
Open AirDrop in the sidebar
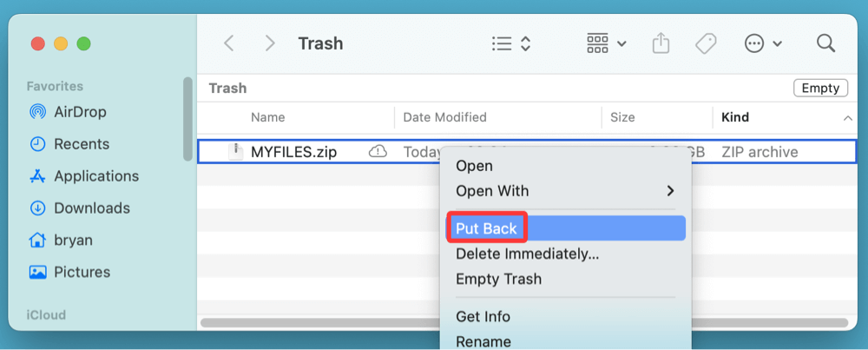(68, 112)
